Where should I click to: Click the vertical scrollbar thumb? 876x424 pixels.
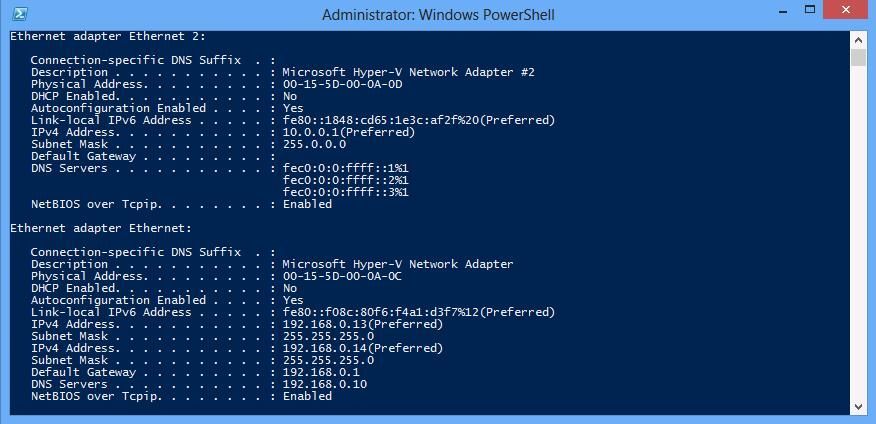[x=858, y=57]
